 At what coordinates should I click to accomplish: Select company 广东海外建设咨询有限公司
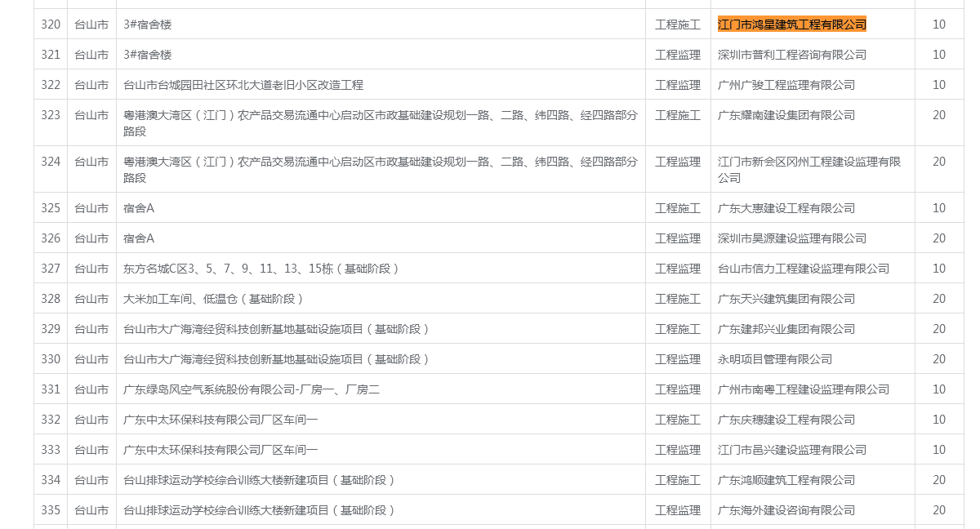click(x=786, y=510)
